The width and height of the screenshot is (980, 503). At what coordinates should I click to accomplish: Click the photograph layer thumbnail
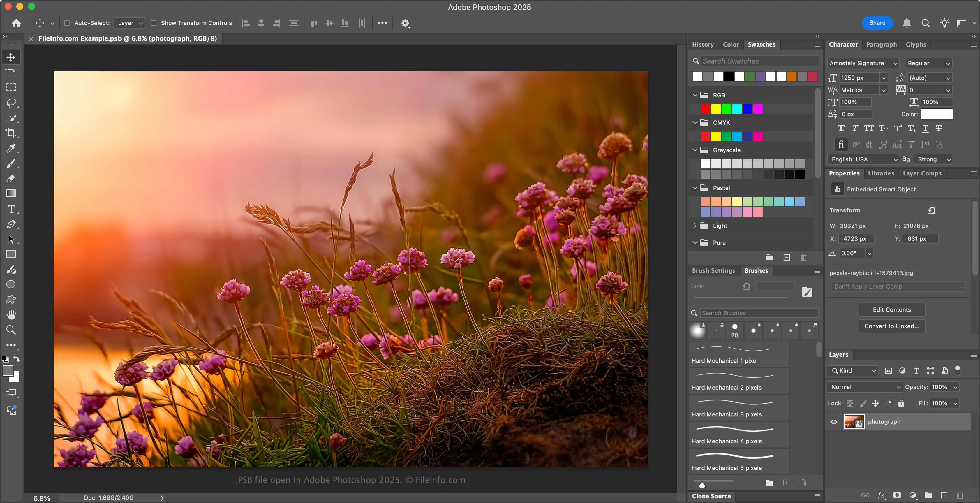854,422
